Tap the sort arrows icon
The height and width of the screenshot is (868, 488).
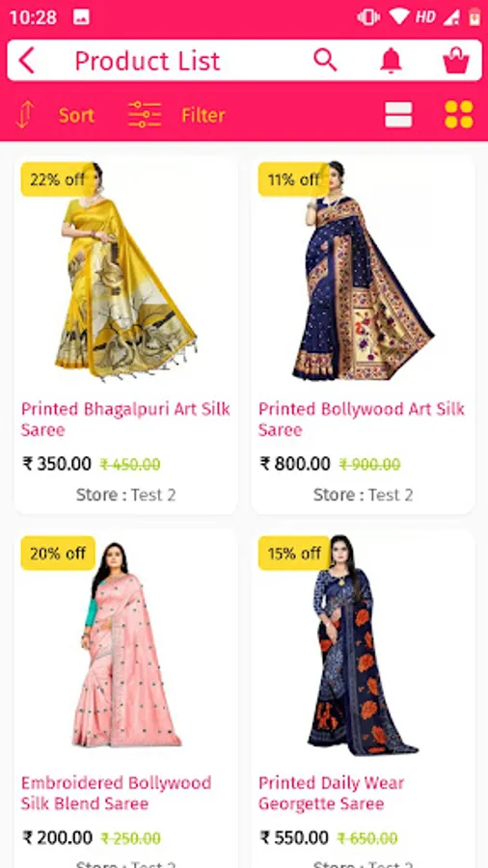click(x=25, y=115)
